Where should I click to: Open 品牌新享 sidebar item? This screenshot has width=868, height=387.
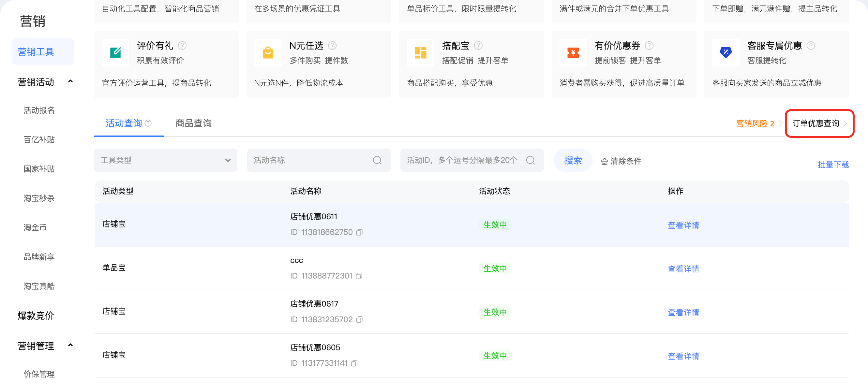[x=39, y=257]
